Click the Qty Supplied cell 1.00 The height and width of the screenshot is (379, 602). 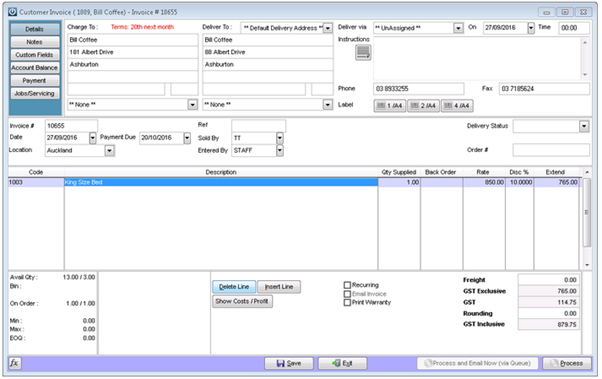point(399,182)
